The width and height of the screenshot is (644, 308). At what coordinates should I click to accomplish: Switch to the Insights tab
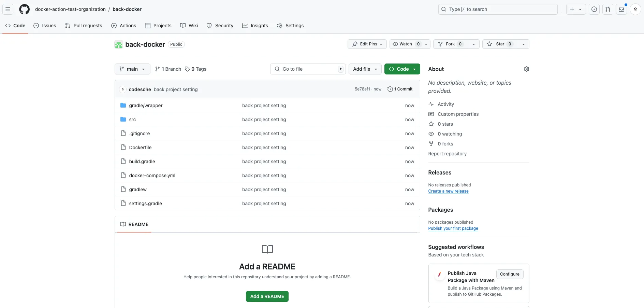255,26
